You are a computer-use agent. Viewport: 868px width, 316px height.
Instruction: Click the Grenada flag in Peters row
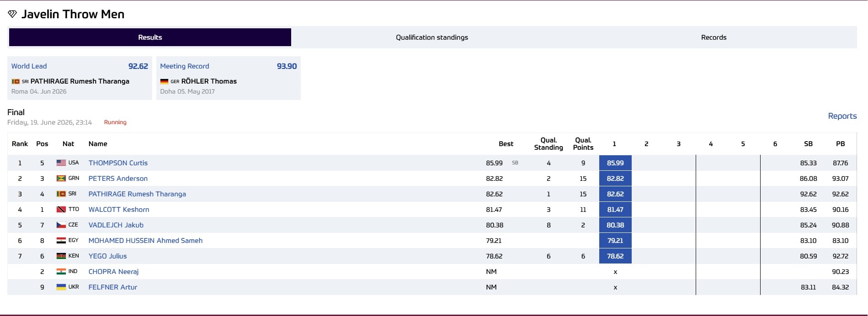(x=61, y=178)
